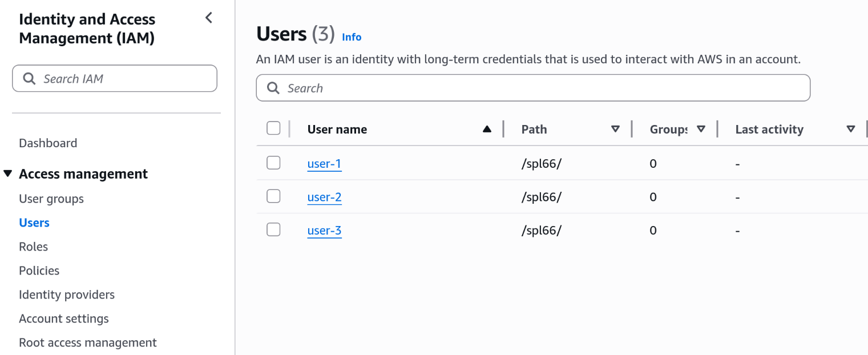Viewport: 868px width, 355px height.
Task: Go to Roles in sidebar
Action: 33,247
